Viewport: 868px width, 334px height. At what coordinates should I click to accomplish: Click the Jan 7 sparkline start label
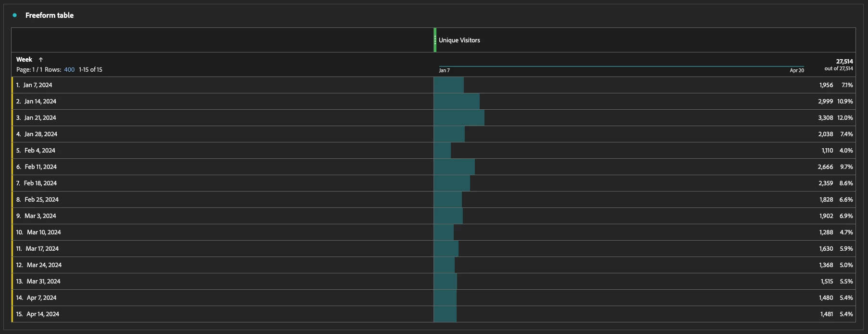(x=445, y=71)
